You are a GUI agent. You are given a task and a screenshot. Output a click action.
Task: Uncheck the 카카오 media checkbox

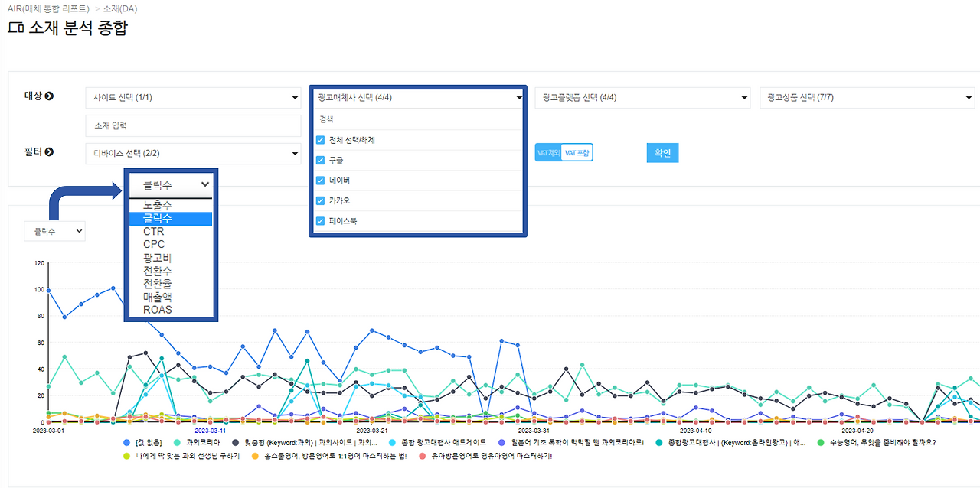tap(319, 200)
